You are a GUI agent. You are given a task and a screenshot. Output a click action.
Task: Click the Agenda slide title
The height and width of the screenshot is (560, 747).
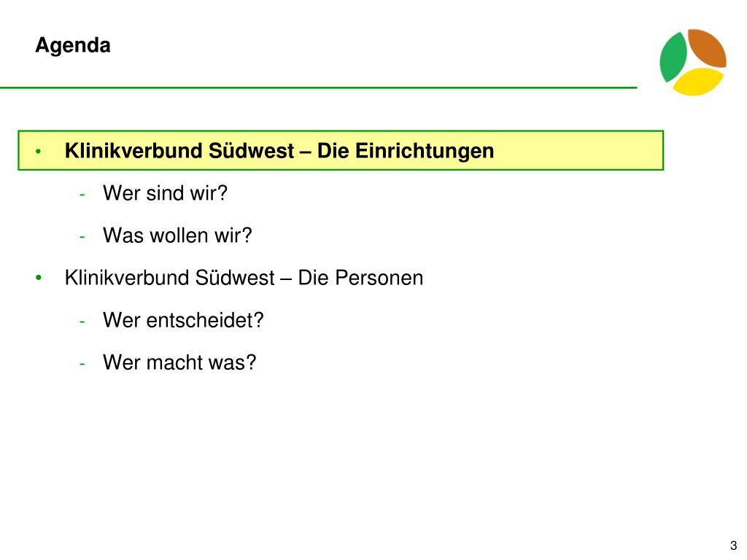pyautogui.click(x=73, y=46)
